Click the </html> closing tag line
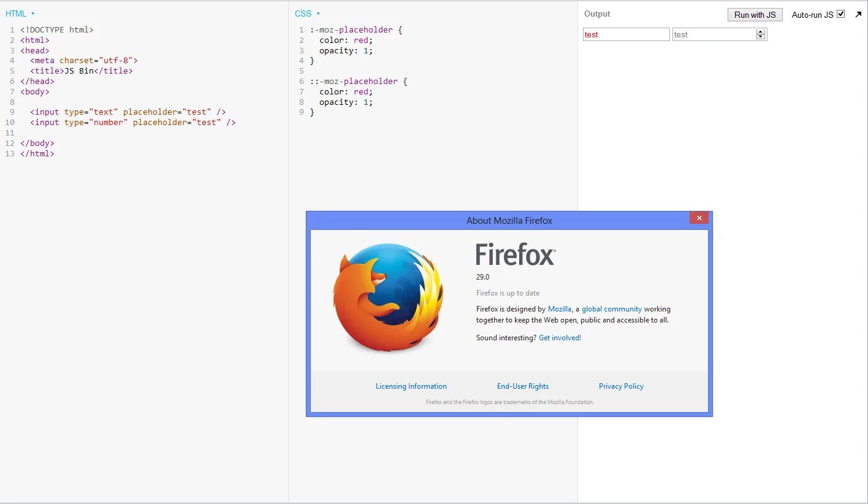 [x=37, y=154]
